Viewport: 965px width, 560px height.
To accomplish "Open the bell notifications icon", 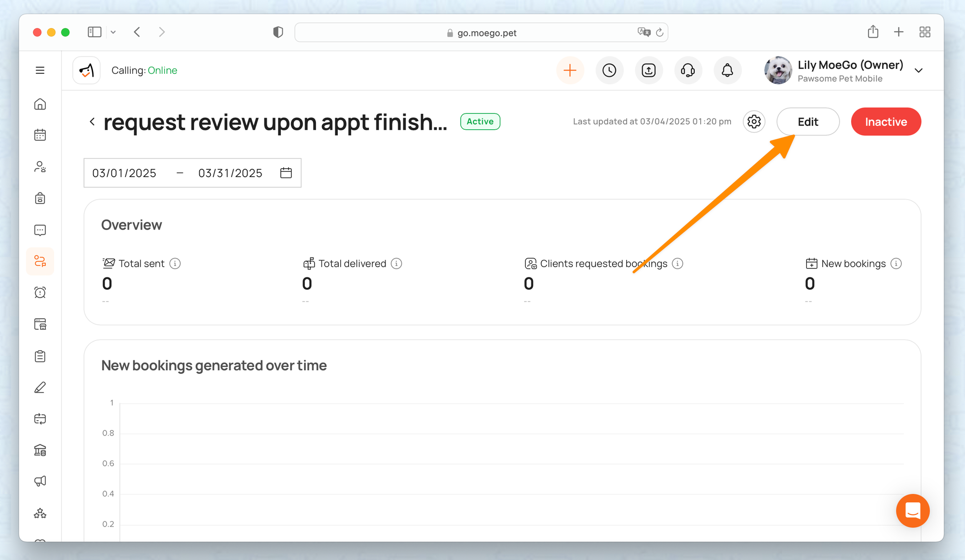I will [x=727, y=70].
